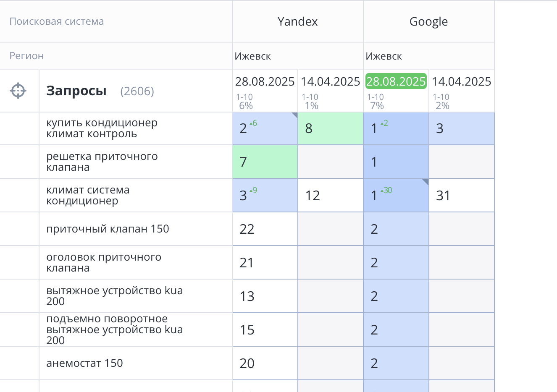Click Yandex position 13 cell
The width and height of the screenshot is (557, 392).
tap(265, 296)
